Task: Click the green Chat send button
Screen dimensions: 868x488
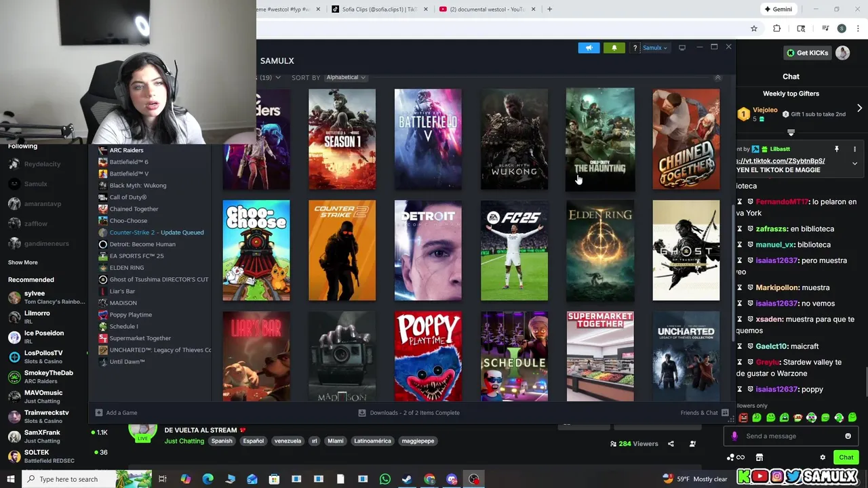Action: click(x=846, y=457)
